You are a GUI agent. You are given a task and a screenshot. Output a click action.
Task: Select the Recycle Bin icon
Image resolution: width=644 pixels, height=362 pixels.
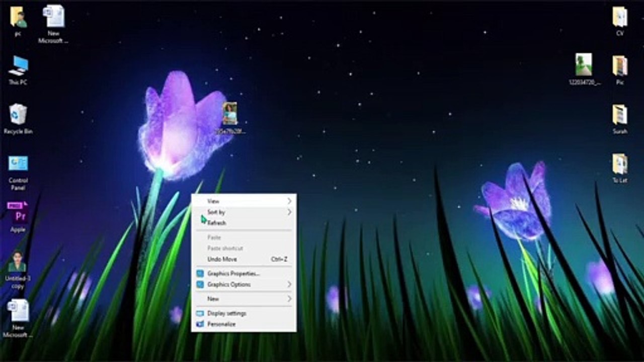click(x=18, y=119)
